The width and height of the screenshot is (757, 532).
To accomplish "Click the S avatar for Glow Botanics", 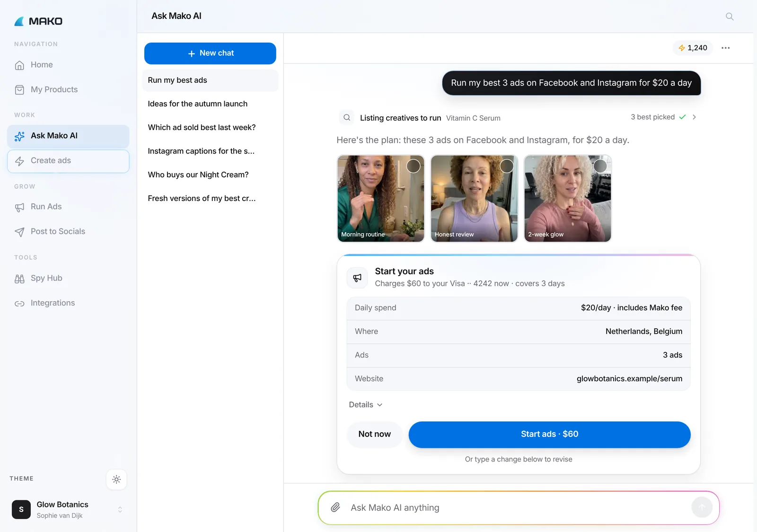I will point(21,509).
